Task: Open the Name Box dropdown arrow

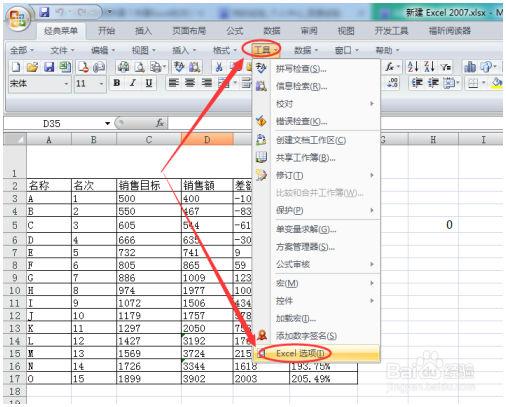Action: 107,123
